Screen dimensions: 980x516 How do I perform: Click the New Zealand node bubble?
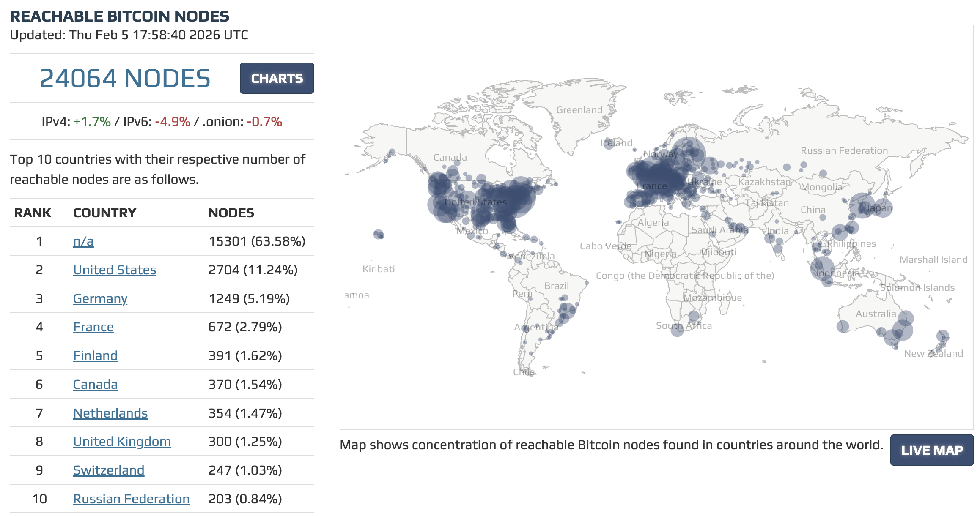pyautogui.click(x=942, y=336)
